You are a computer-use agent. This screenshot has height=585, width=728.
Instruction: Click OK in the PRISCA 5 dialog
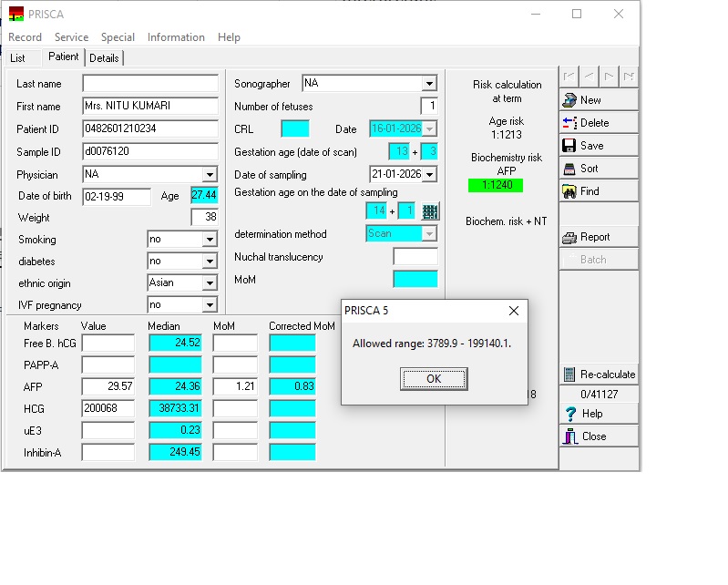[x=434, y=379]
